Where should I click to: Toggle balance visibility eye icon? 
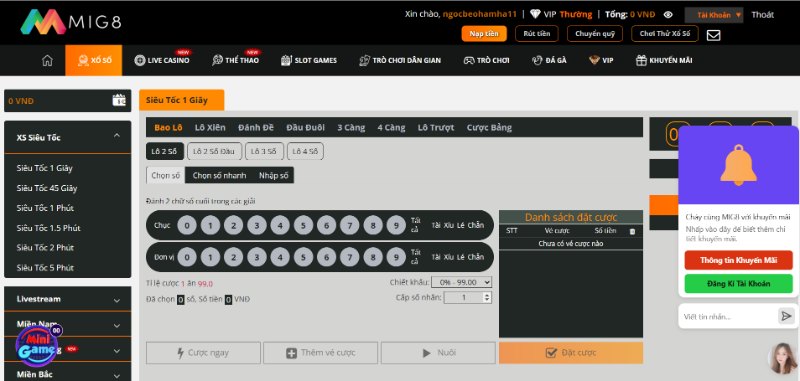pos(668,15)
